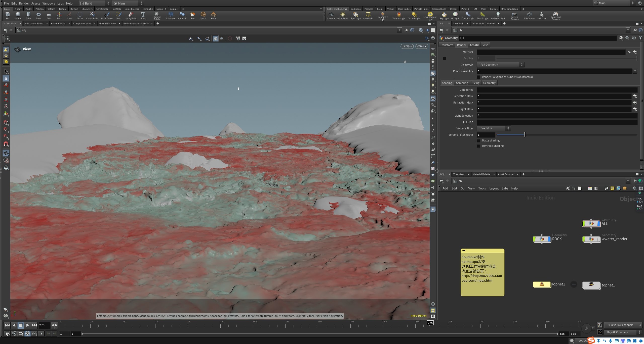Select the VR Camera shelf tool
Image resolution: width=644 pixels, height=344 pixels.
click(529, 16)
